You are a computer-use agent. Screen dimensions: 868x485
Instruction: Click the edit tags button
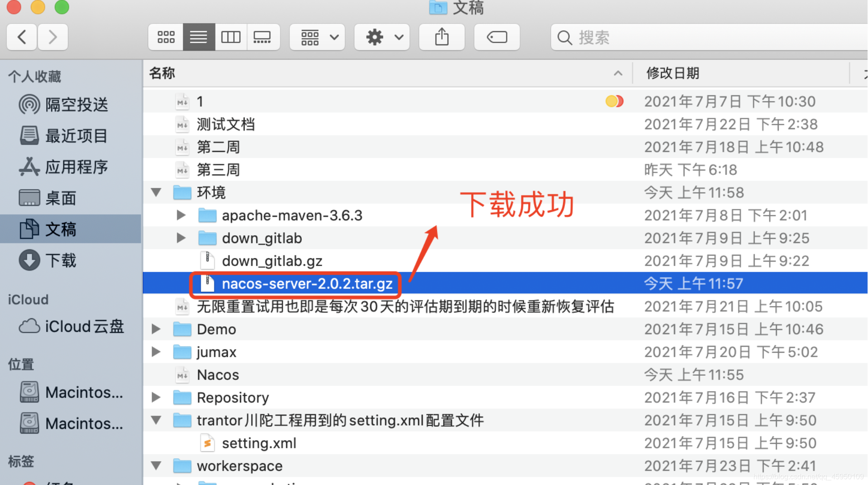click(x=497, y=37)
